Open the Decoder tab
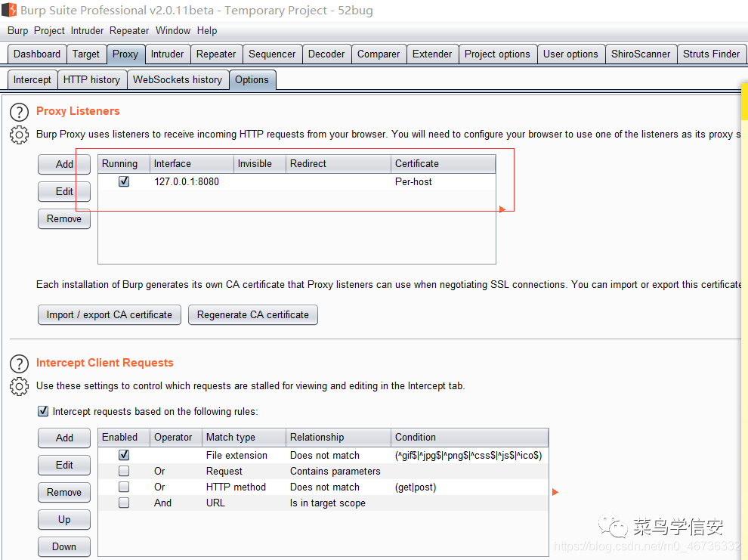Viewport: 748px width, 560px height. tap(326, 54)
